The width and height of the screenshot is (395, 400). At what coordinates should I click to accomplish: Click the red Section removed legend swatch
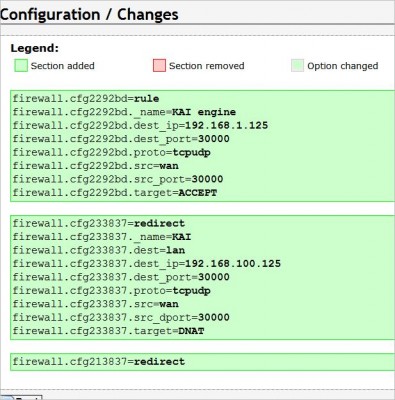159,66
